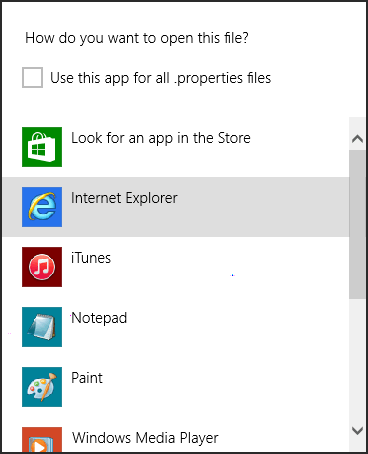Click the scrollbar track below the thumb
Screen dimensions: 368x454
[x=357, y=359]
